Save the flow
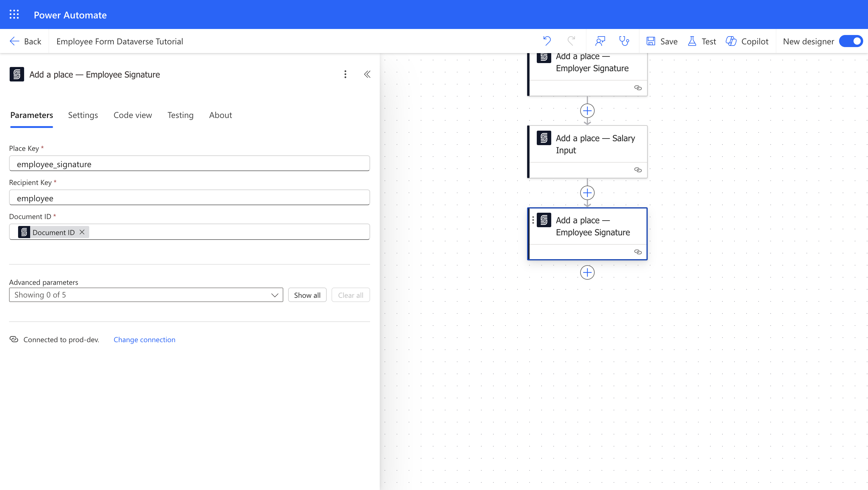 click(x=662, y=41)
